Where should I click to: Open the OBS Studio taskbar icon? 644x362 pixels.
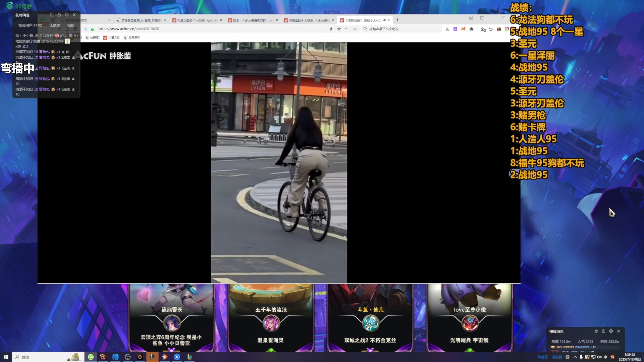pyautogui.click(x=127, y=357)
